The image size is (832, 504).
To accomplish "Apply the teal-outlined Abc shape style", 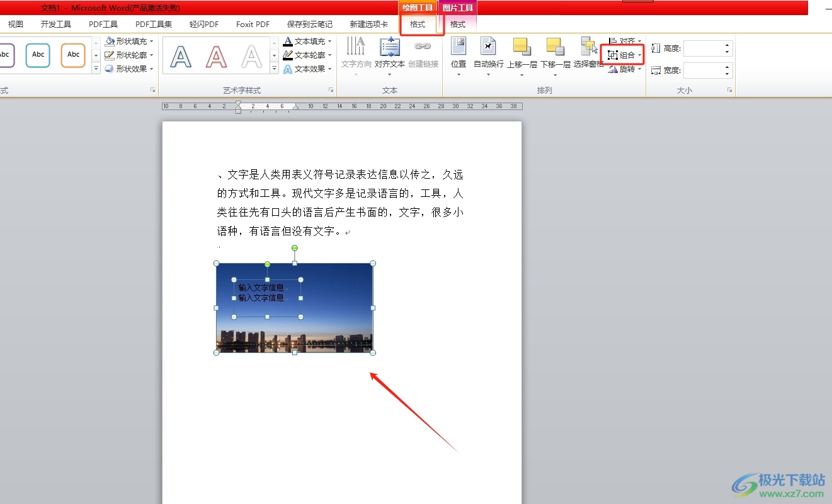I will point(38,55).
